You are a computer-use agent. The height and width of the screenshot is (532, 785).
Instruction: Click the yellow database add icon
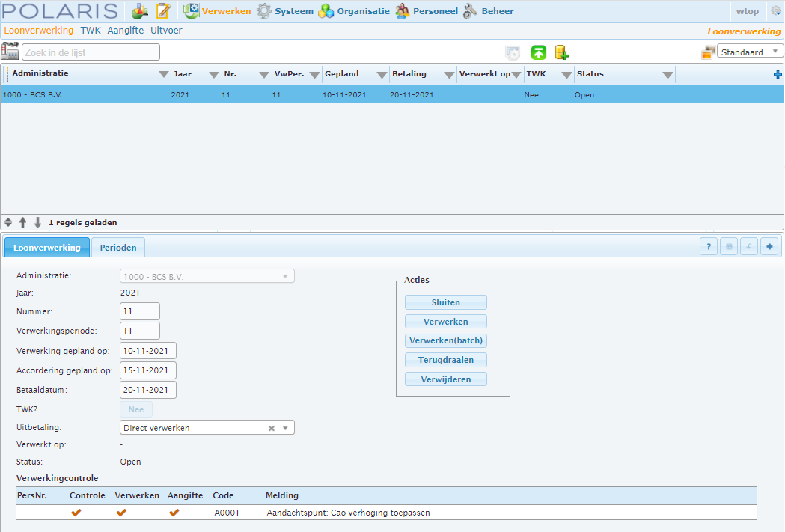562,52
